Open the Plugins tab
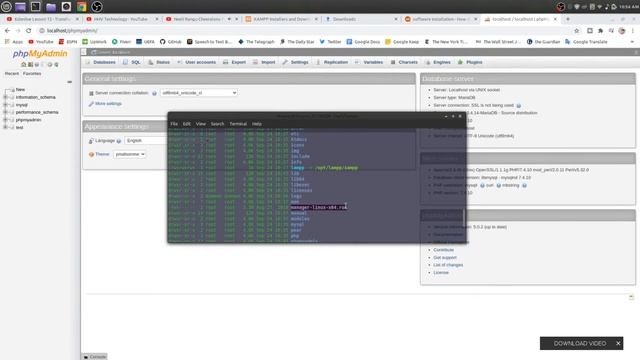Viewport: 640px width, 360px height. pos(470,62)
